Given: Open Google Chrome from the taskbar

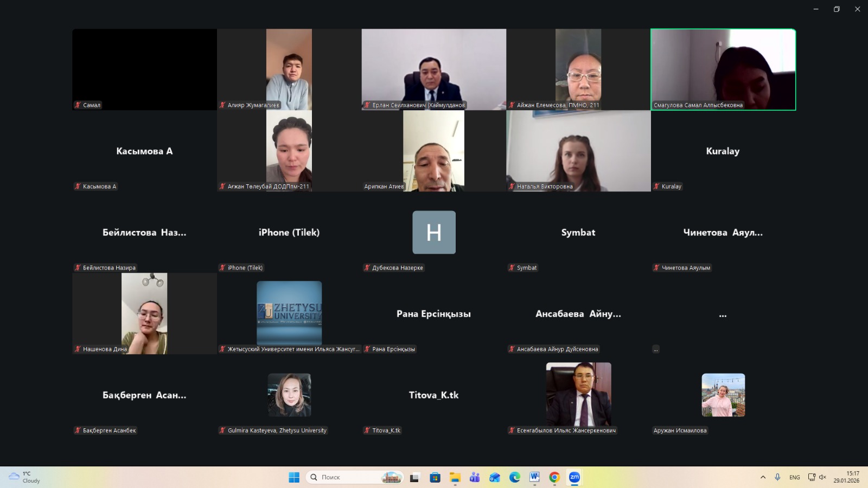Looking at the screenshot, I should tap(554, 477).
